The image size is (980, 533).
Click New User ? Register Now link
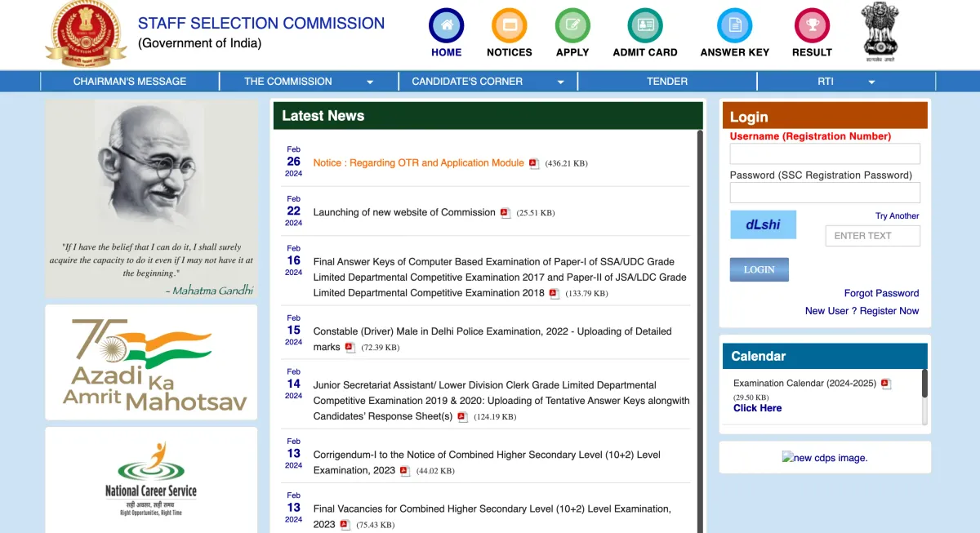pos(862,311)
